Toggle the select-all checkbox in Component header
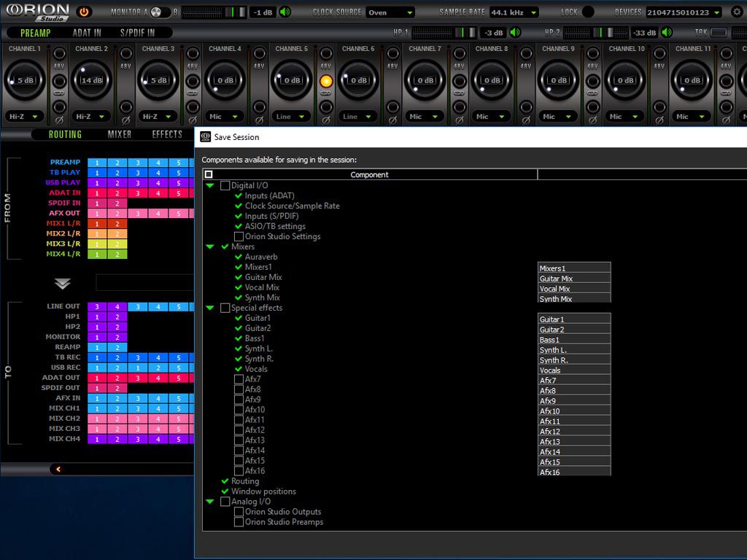Viewport: 747px width, 560px height. point(208,174)
